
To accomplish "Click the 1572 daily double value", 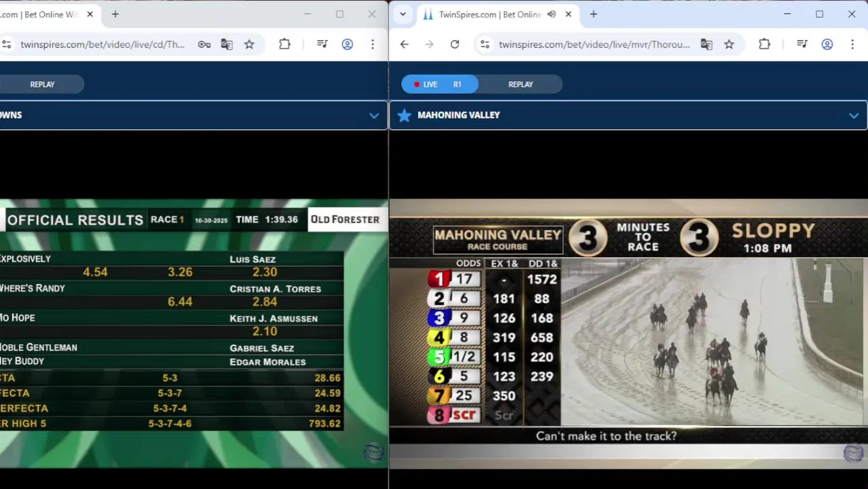I will tap(541, 279).
